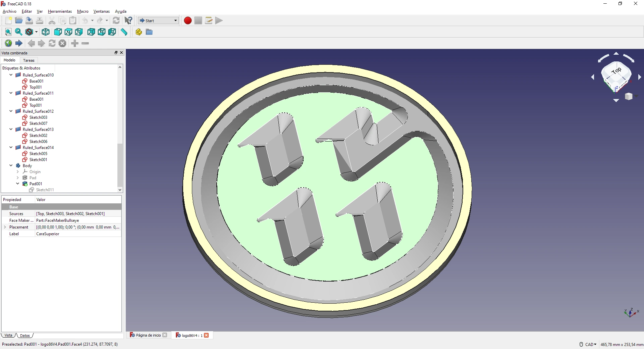Set top view cube icon
Image resolution: width=644 pixels, height=349 pixels.
point(68,32)
